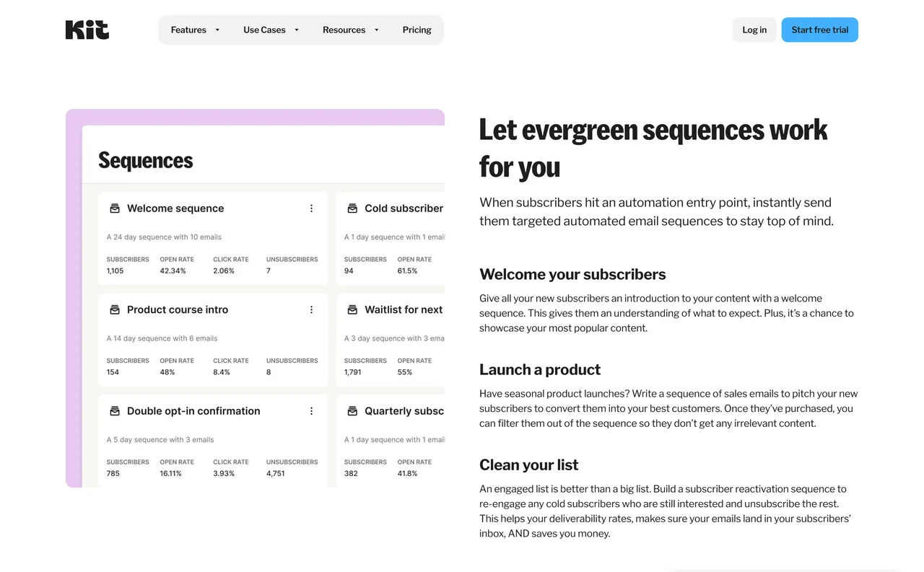Click the Start free trial button
Image resolution: width=924 pixels, height=572 pixels.
[x=819, y=30]
